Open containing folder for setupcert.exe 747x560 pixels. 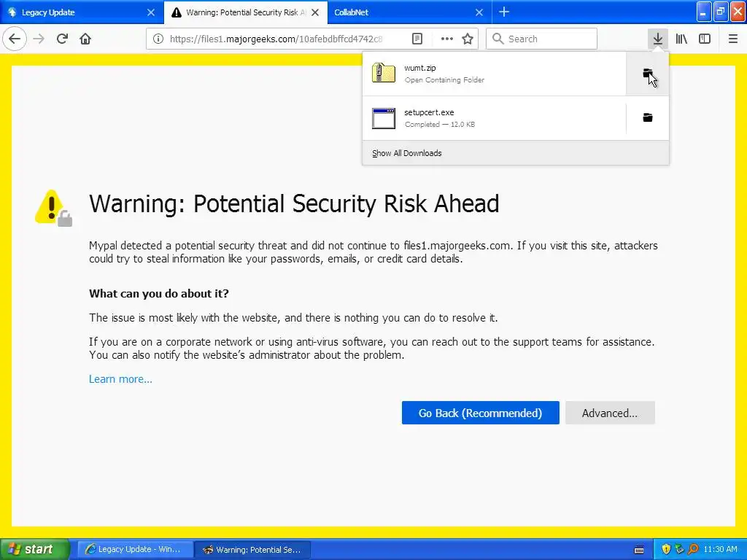click(648, 117)
